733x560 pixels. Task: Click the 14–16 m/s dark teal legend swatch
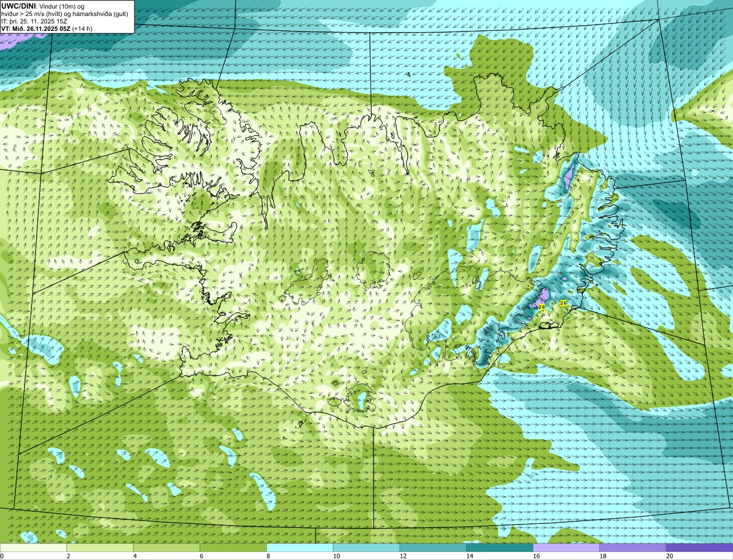click(x=499, y=547)
